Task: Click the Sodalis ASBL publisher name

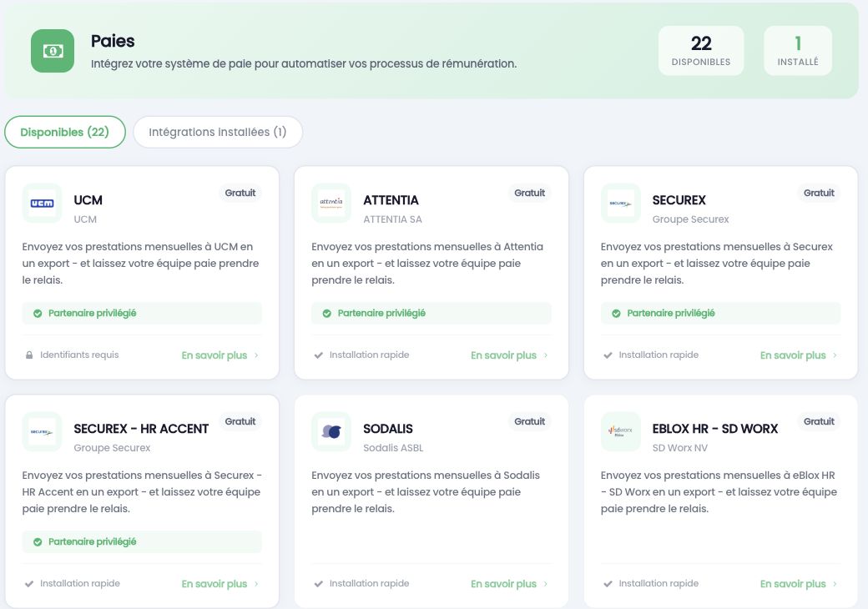Action: pos(393,448)
